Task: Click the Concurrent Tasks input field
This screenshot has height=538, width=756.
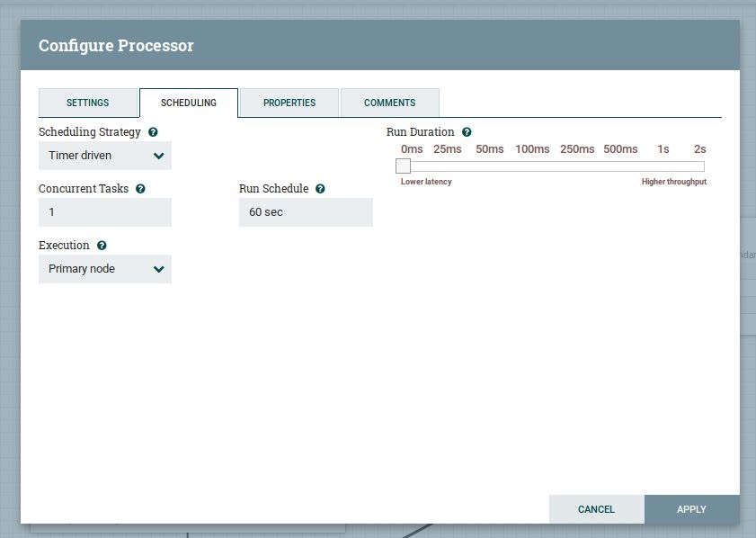Action: tap(105, 212)
